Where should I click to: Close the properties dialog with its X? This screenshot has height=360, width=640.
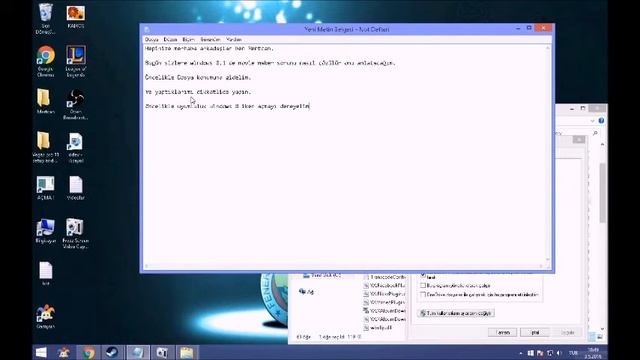pos(579,140)
